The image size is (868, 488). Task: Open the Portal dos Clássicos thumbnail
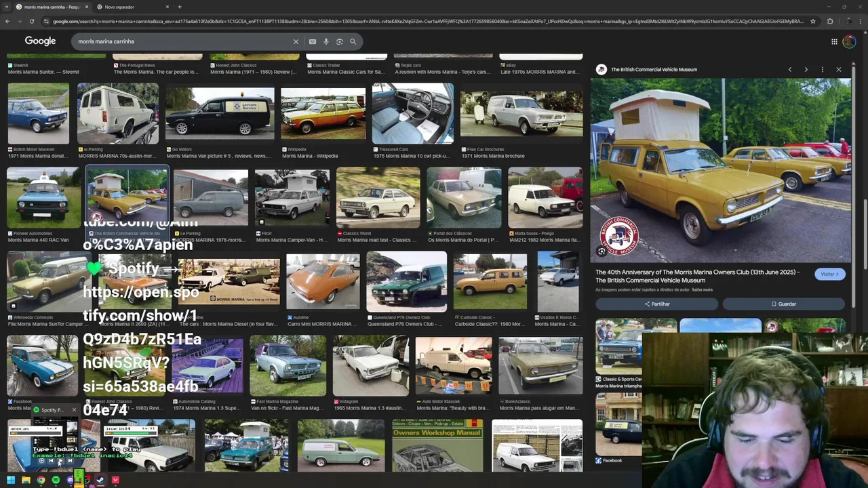tap(464, 197)
